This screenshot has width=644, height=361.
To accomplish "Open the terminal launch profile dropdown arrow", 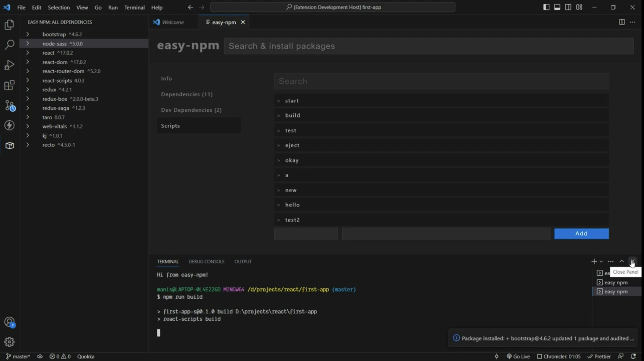I will [x=601, y=261].
